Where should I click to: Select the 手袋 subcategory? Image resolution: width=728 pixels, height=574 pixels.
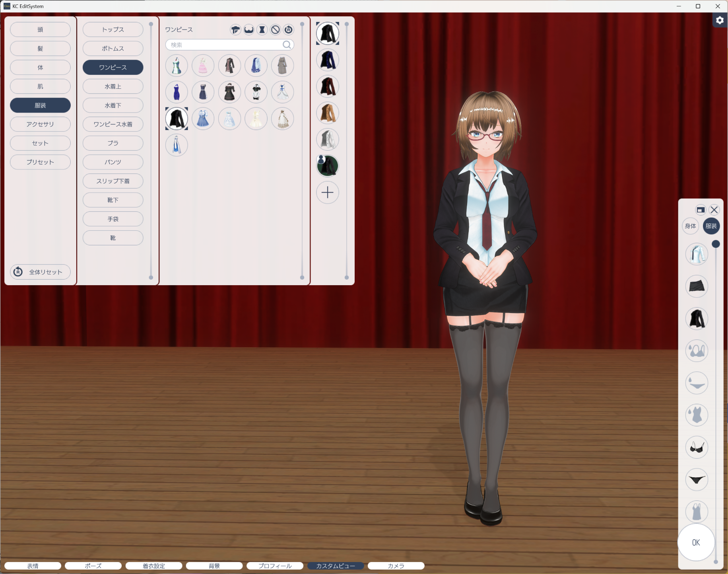113,219
